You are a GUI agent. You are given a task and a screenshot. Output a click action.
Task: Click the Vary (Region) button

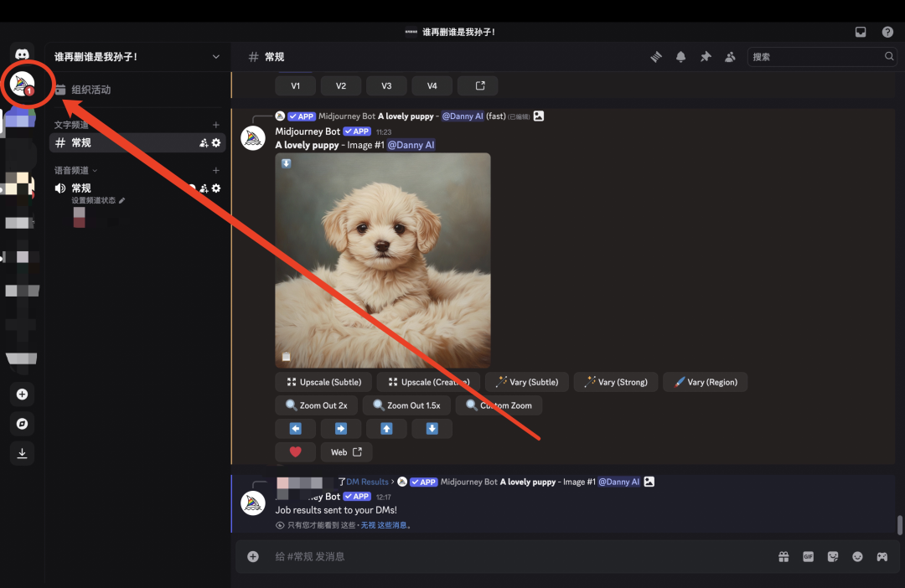tap(705, 382)
